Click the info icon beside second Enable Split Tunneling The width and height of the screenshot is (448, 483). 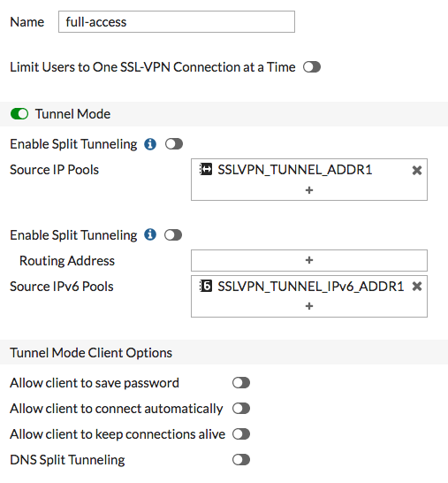[150, 234]
